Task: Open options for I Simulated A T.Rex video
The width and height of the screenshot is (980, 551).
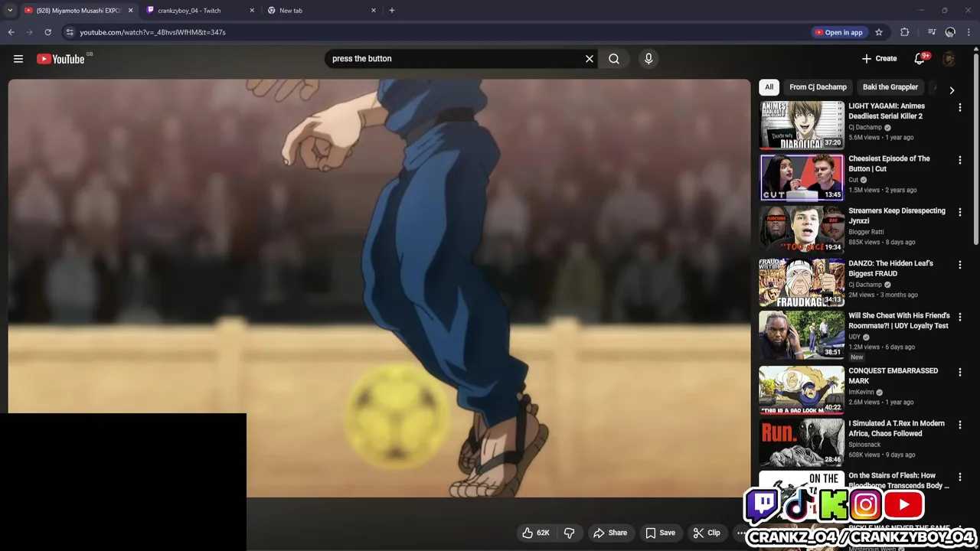Action: (959, 425)
